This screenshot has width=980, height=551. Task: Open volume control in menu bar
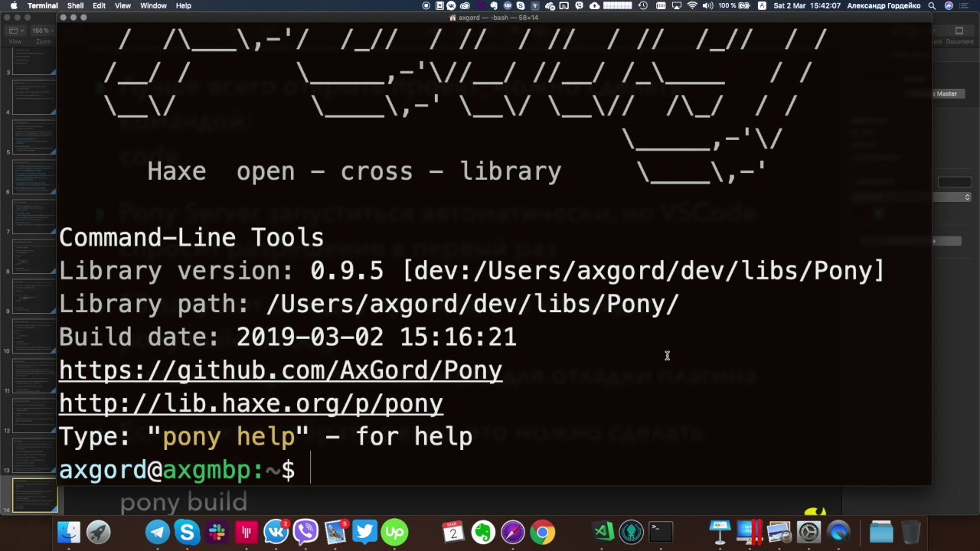point(707,5)
